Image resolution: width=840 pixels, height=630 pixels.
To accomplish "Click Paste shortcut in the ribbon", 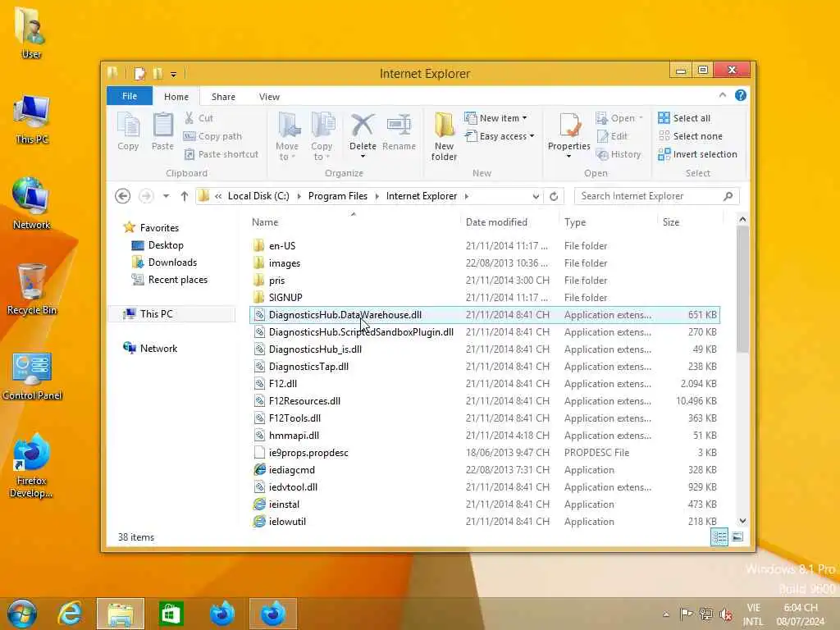I will [221, 154].
